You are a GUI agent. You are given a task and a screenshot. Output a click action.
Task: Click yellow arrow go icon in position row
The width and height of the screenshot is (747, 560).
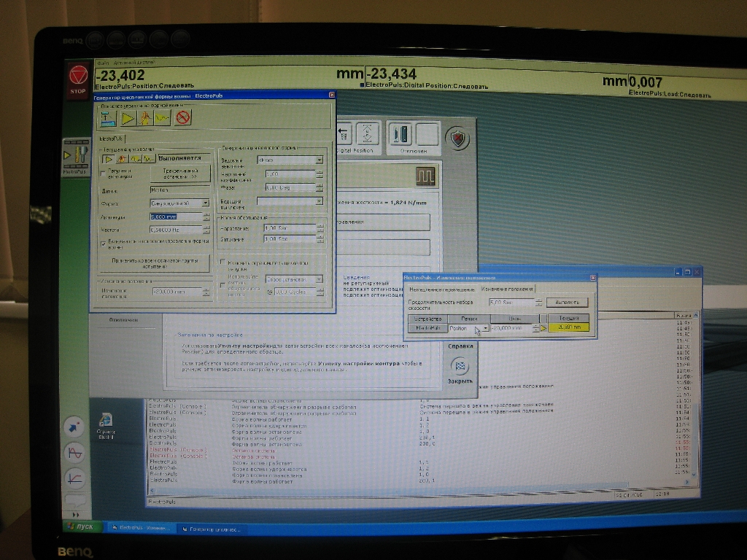(x=543, y=328)
